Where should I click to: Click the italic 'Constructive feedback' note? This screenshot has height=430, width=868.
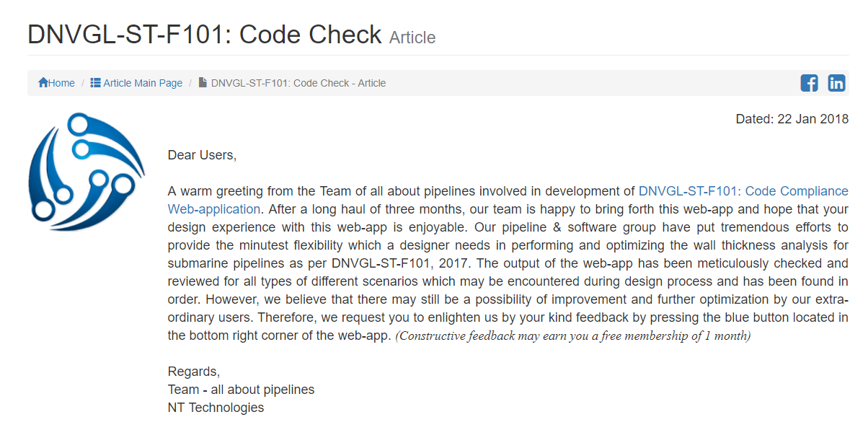pos(573,336)
